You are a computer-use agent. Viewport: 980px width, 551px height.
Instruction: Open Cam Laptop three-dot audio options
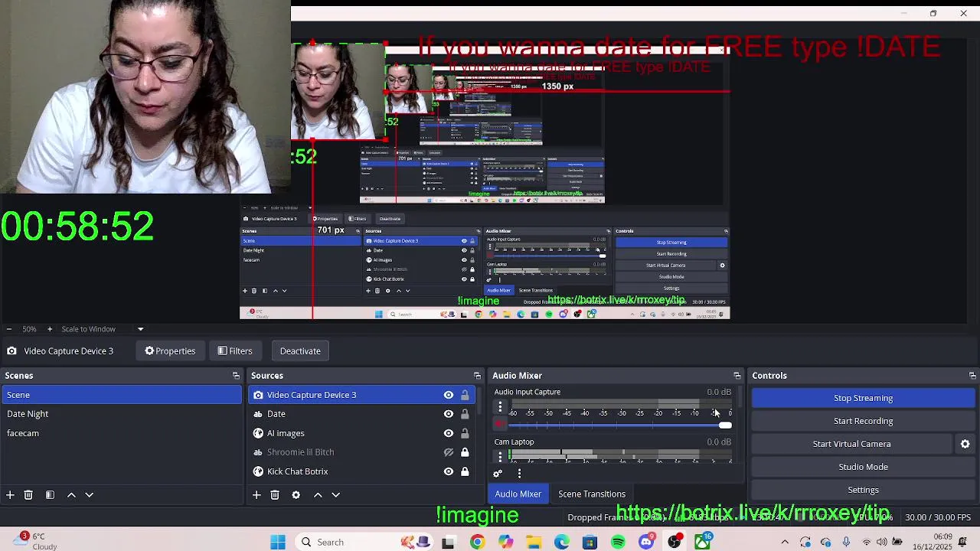[500, 457]
